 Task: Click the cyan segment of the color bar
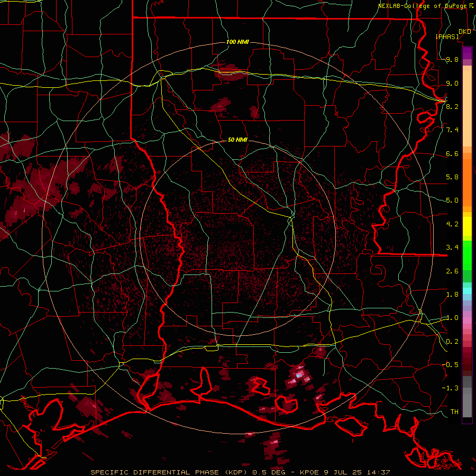click(x=467, y=291)
